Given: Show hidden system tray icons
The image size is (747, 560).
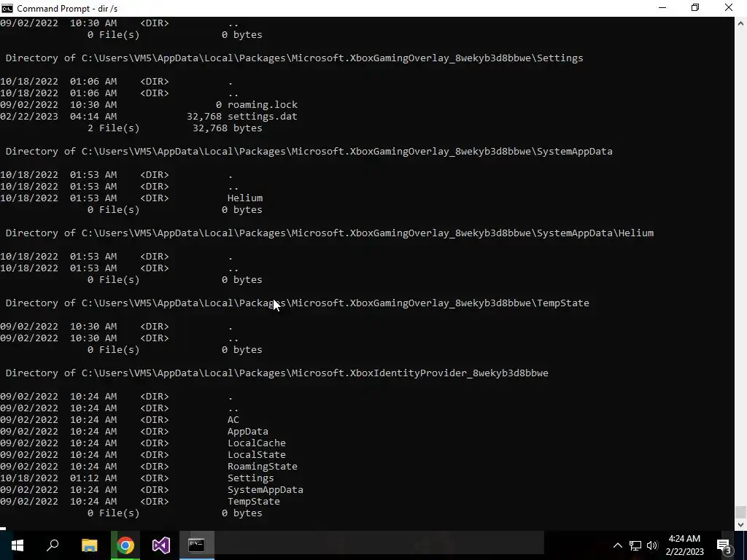Looking at the screenshot, I should pyautogui.click(x=617, y=545).
